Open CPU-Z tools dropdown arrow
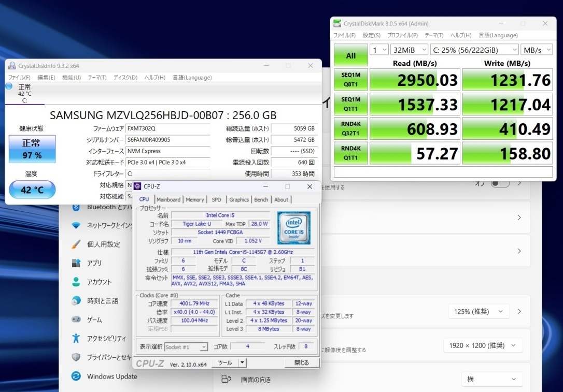 click(x=243, y=362)
